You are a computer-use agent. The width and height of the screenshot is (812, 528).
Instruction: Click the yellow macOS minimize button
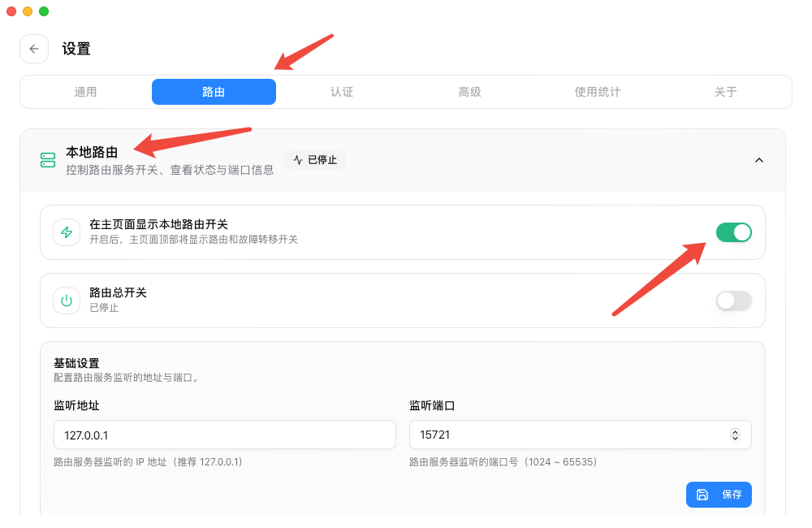pos(28,11)
